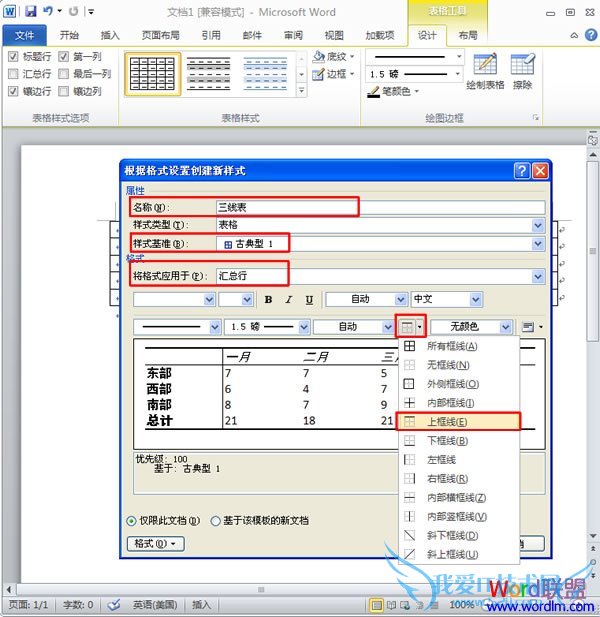Select the Eraser table tool
This screenshot has width=600, height=617.
click(x=522, y=64)
